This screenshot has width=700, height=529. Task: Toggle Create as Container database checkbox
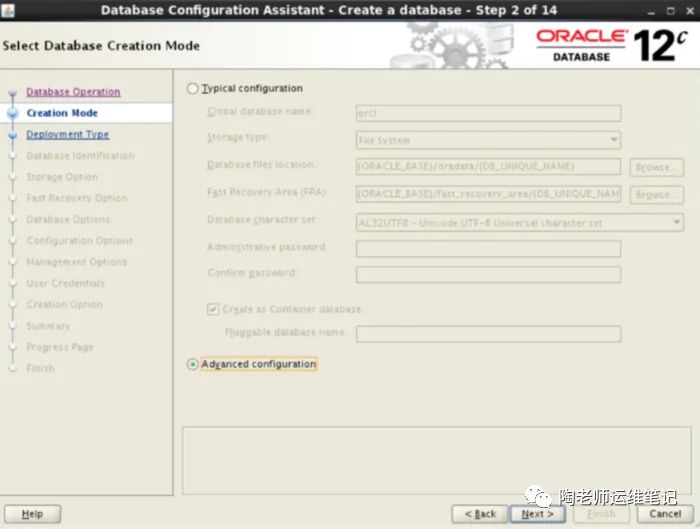pyautogui.click(x=213, y=309)
